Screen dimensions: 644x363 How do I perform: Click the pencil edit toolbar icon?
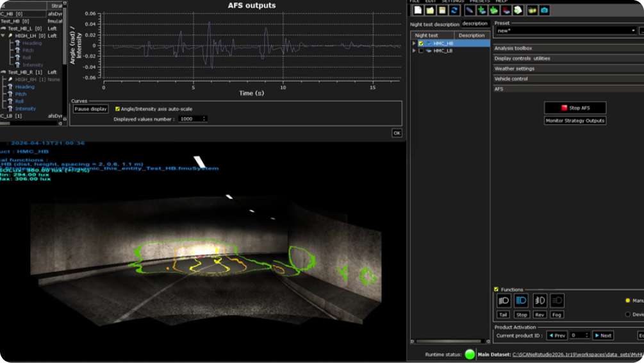470,11
